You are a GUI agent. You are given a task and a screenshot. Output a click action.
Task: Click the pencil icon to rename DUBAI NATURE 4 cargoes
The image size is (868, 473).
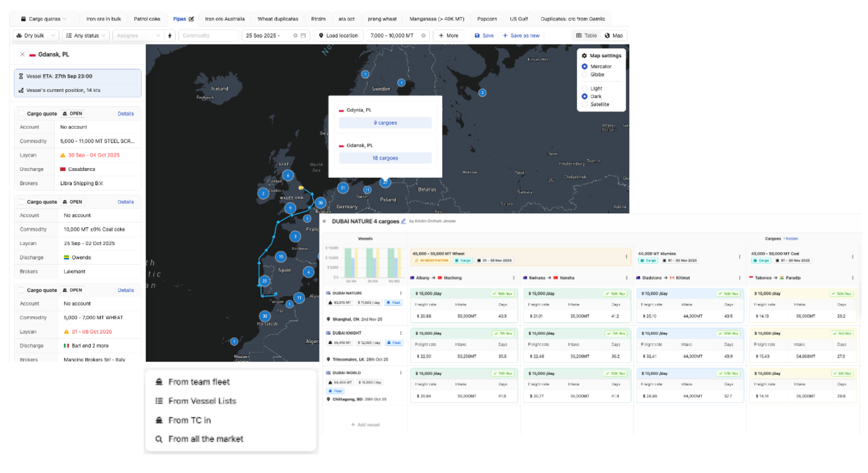[x=404, y=221]
